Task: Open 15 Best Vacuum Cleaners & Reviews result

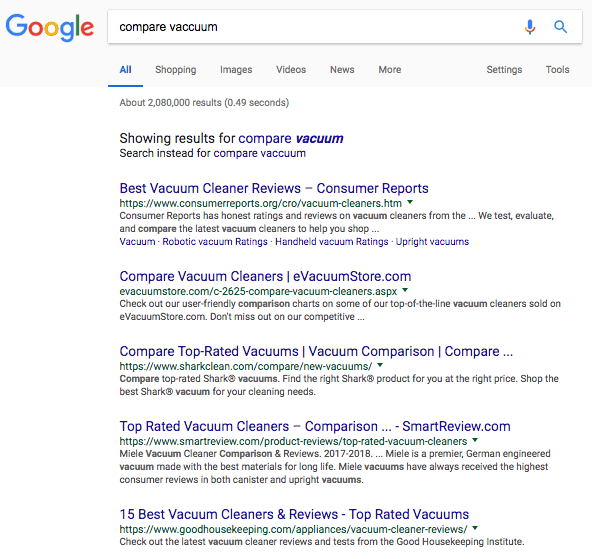Action: 294,514
